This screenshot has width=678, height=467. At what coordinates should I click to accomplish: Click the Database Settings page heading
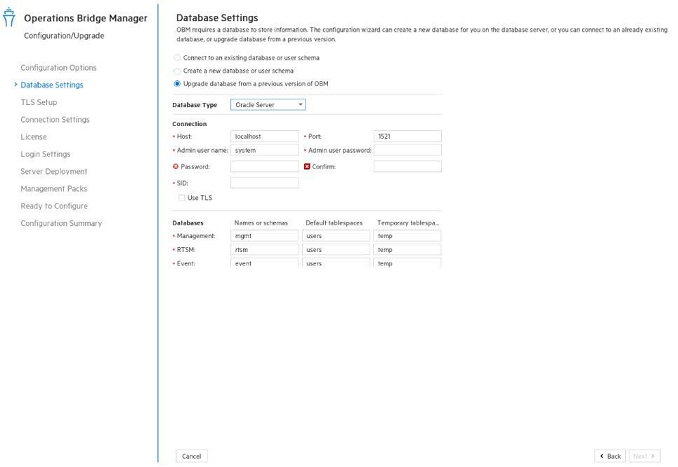coord(217,18)
